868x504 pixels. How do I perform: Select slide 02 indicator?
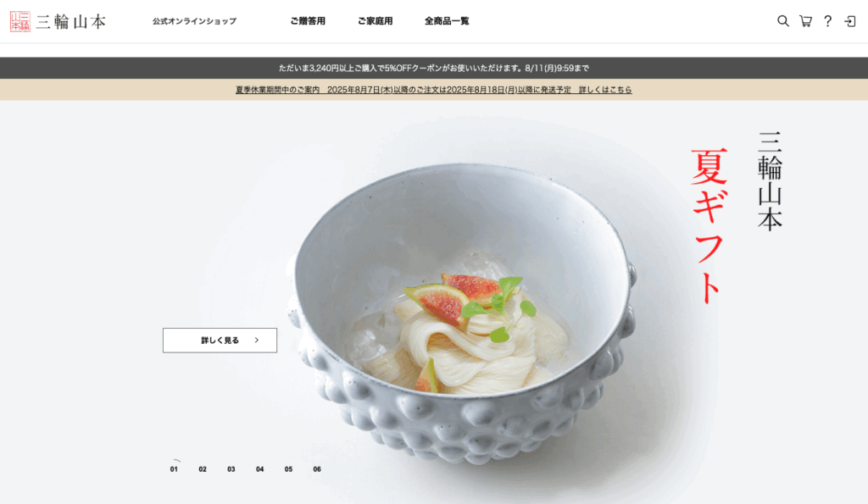point(203,468)
